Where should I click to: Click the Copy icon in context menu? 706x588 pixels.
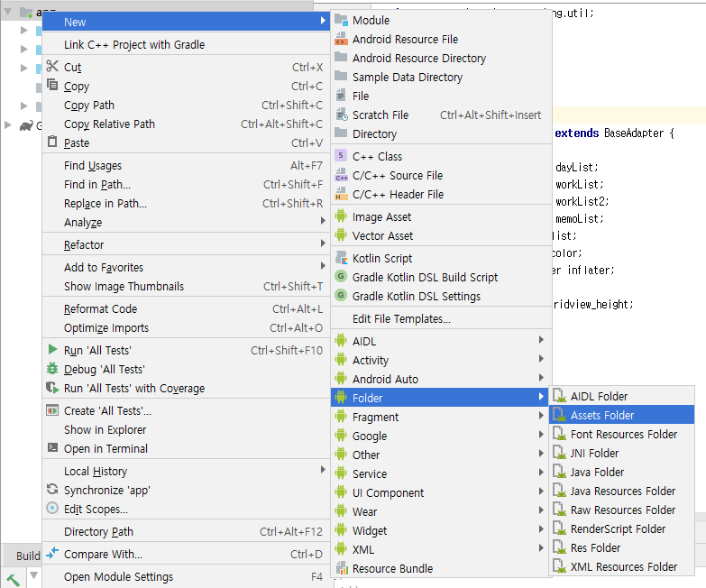(x=52, y=85)
